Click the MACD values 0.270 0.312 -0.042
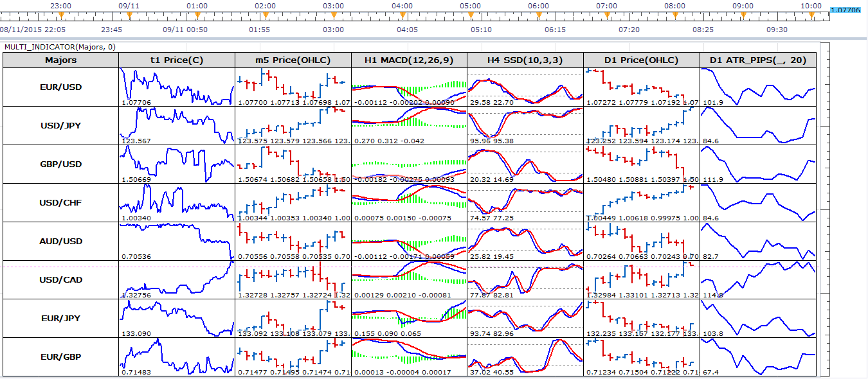The image size is (868, 379). click(x=386, y=141)
